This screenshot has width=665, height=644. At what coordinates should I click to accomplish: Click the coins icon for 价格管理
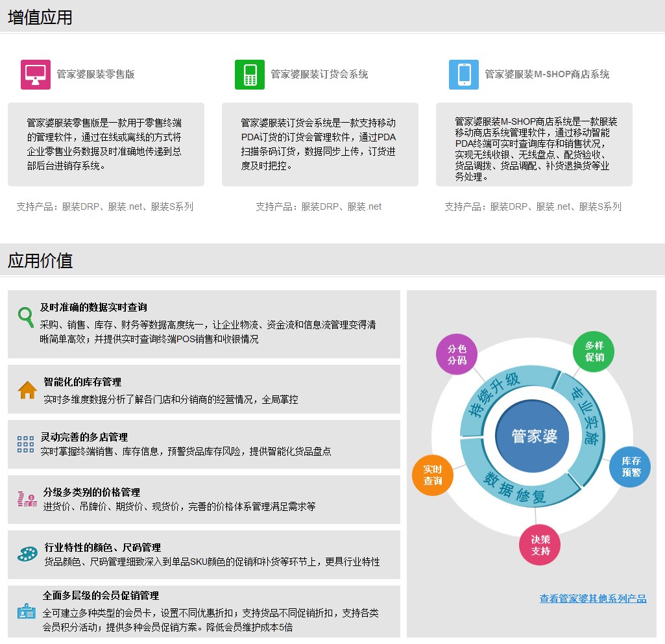[x=27, y=499]
